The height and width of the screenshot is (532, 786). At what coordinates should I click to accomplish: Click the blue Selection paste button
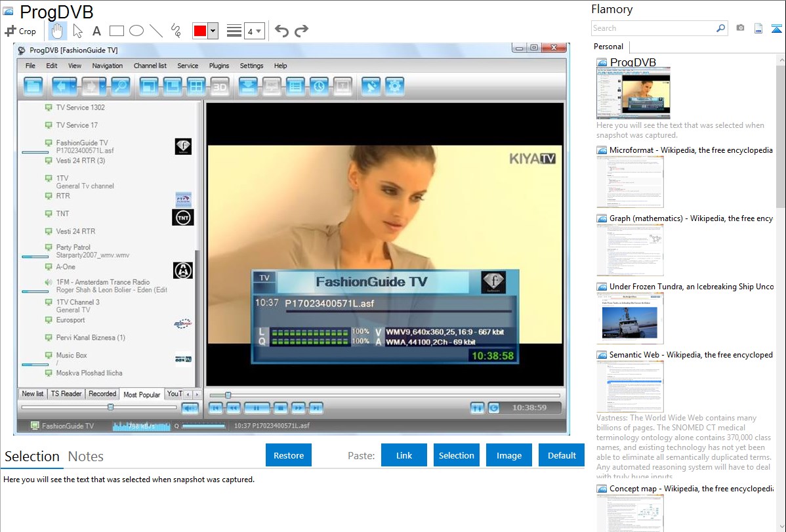tap(456, 455)
